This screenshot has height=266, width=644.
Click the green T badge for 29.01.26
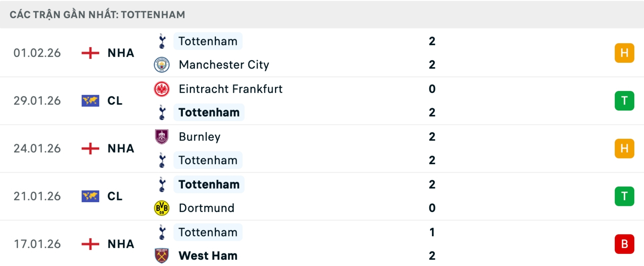[x=624, y=101]
